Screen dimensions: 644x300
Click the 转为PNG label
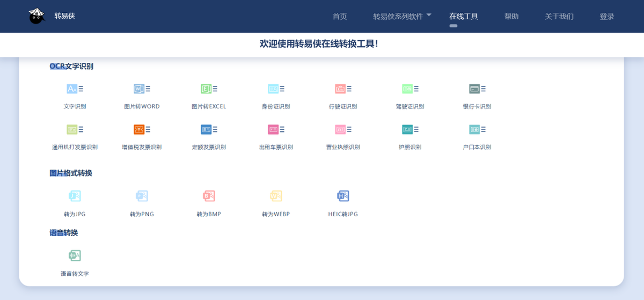click(x=142, y=214)
